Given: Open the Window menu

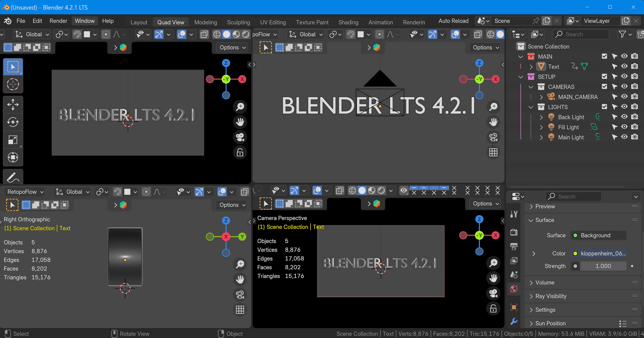Looking at the screenshot, I should pyautogui.click(x=85, y=21).
